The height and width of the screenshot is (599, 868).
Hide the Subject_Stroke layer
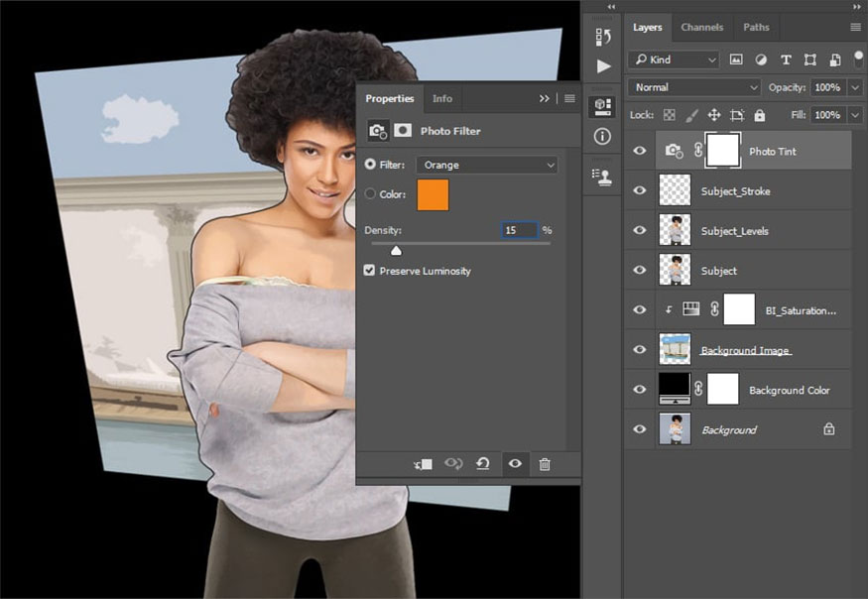point(640,190)
